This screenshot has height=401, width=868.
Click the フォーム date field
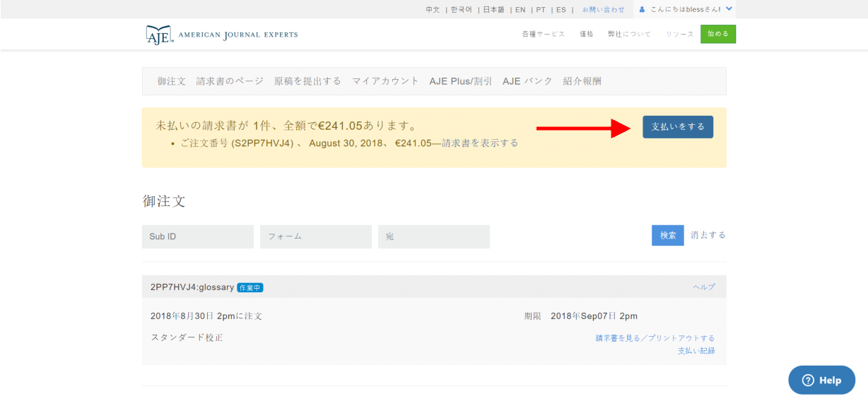click(x=316, y=237)
